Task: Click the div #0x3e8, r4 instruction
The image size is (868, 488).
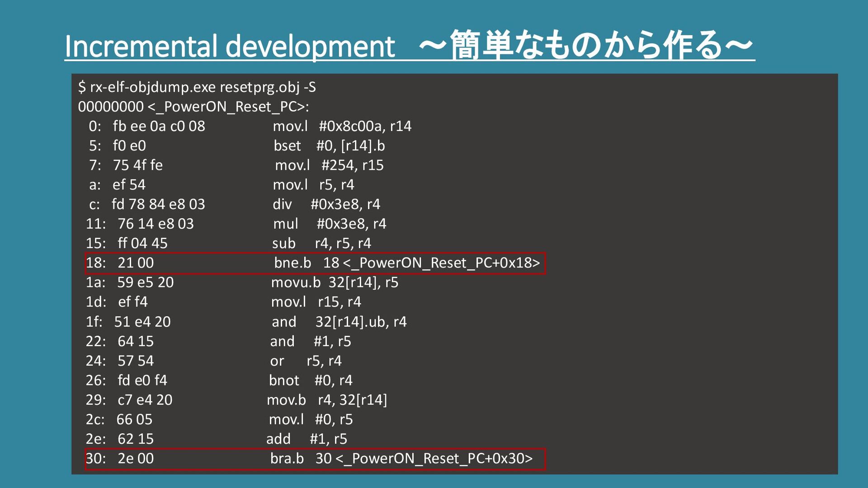Action: (x=326, y=204)
